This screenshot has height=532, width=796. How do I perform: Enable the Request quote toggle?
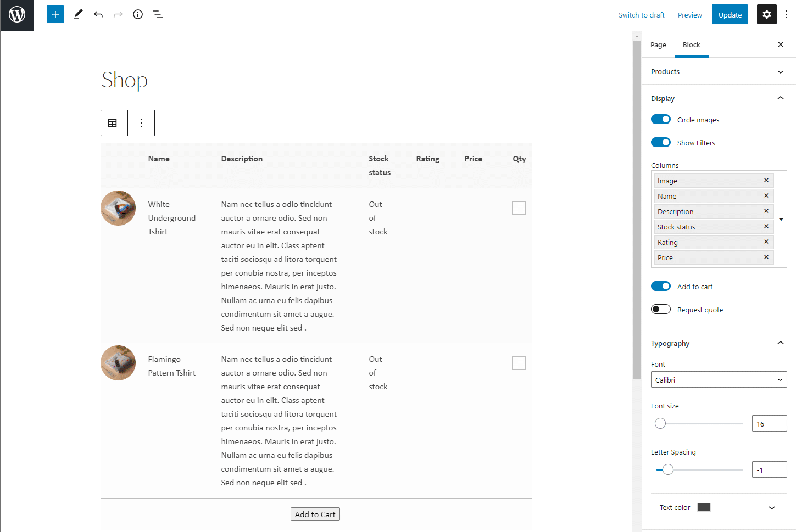tap(661, 309)
